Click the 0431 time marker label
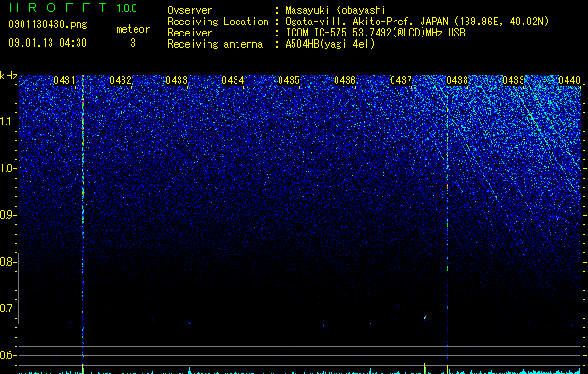Viewport: 588px width, 374px height. click(65, 80)
